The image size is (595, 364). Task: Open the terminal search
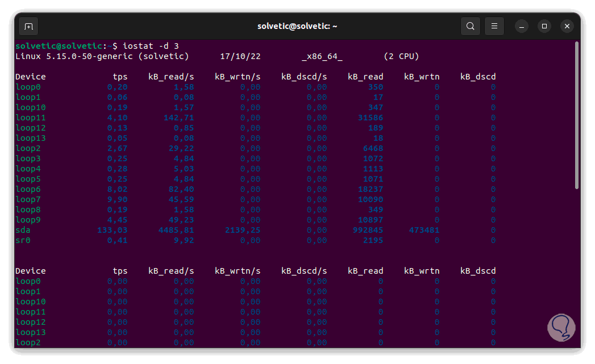pos(470,26)
